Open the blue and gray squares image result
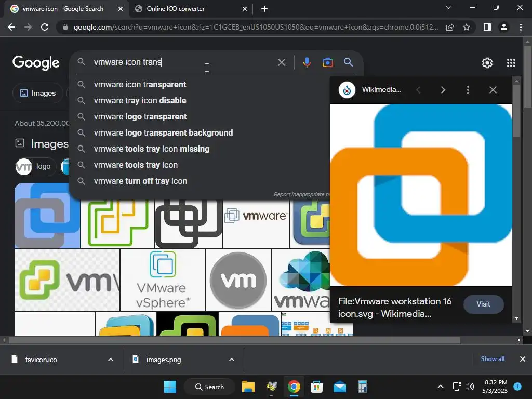The image size is (532, 399). [47, 216]
